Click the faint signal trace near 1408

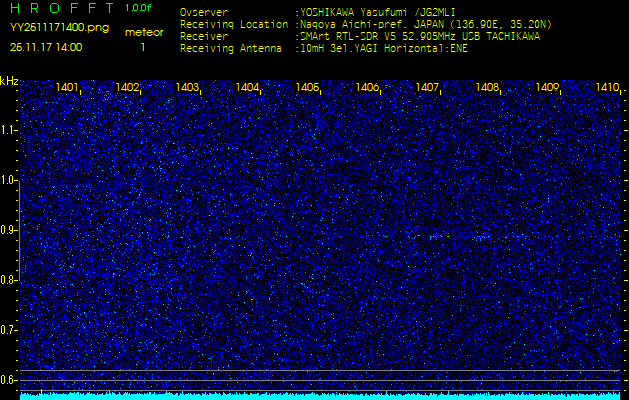(x=481, y=237)
